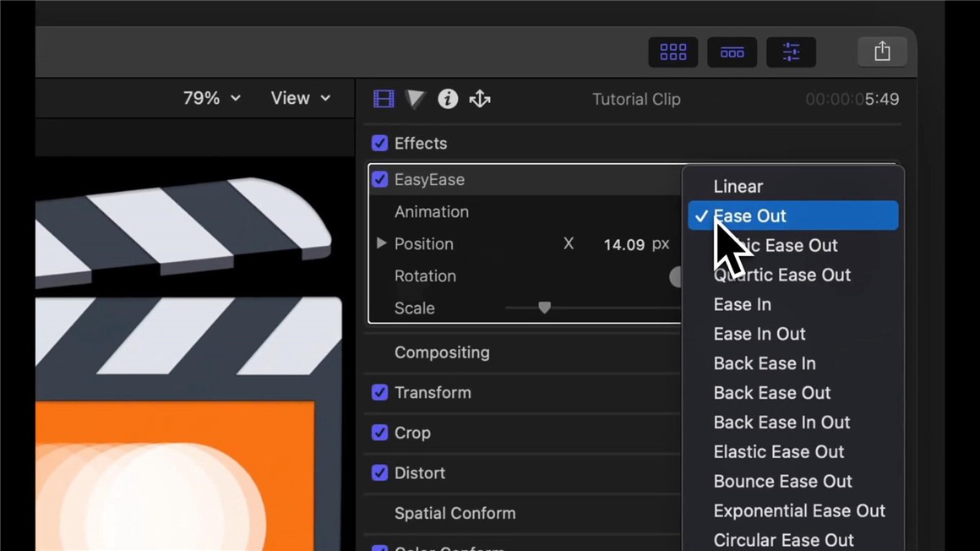980x551 pixels.
Task: Open the Color inspector triangle icon
Action: click(415, 99)
